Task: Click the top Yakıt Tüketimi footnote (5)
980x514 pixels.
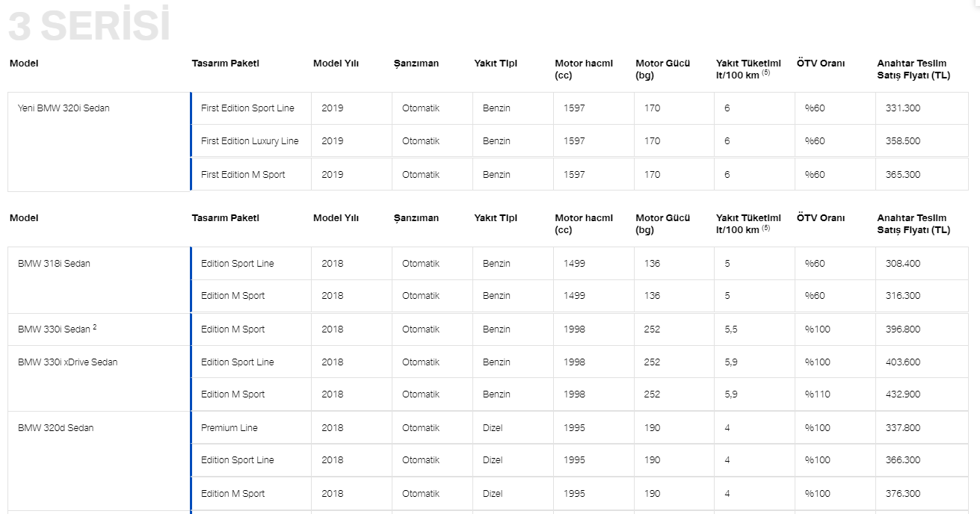Action: click(x=766, y=72)
